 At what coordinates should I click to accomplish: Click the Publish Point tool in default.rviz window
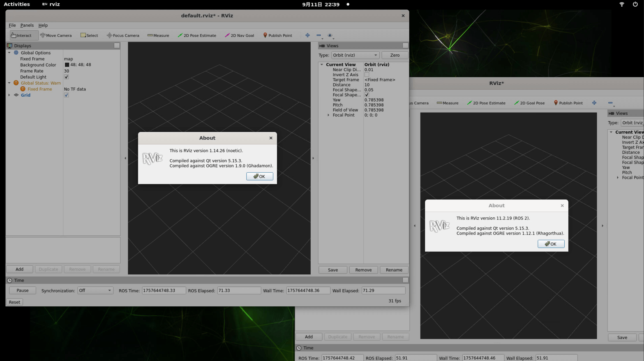click(277, 35)
